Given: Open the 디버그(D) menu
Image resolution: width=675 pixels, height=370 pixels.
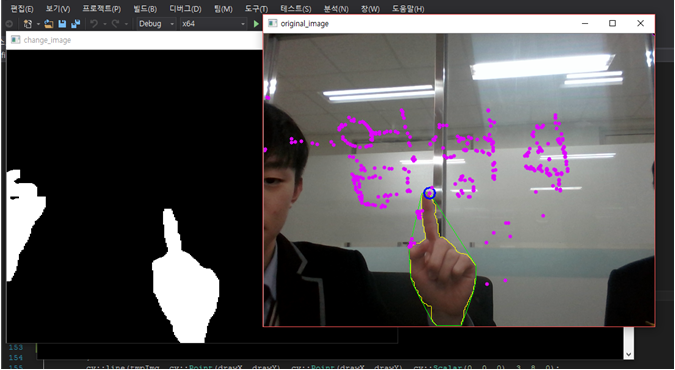Looking at the screenshot, I should click(x=185, y=9).
